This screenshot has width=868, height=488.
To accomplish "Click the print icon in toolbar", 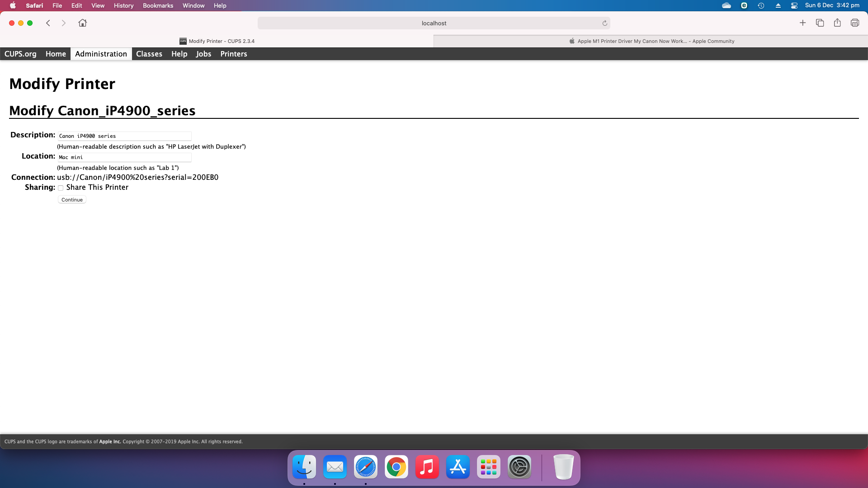I will 854,23.
